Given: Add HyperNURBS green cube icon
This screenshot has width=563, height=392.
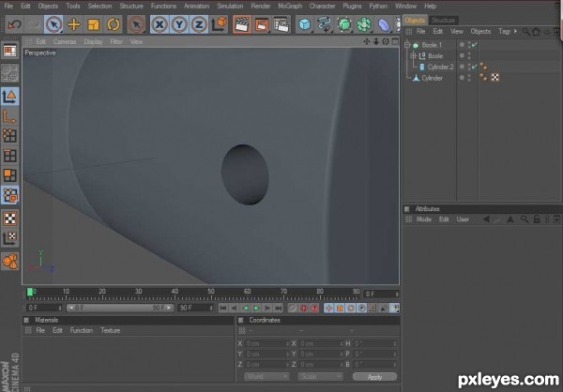Looking at the screenshot, I should pos(344,24).
